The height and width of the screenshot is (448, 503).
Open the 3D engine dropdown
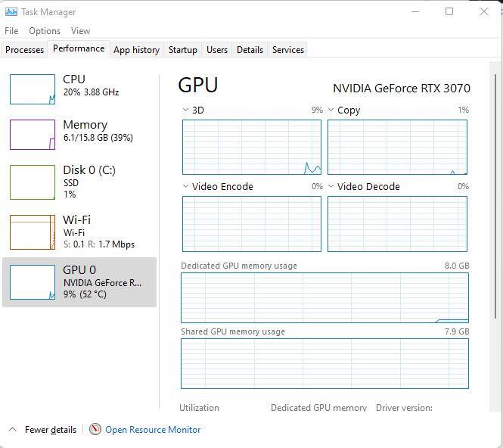click(x=186, y=110)
